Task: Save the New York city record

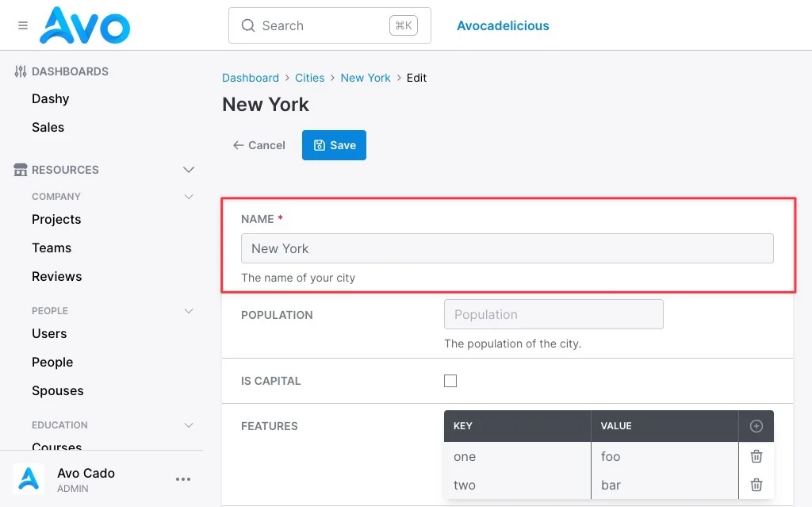Action: 334,145
